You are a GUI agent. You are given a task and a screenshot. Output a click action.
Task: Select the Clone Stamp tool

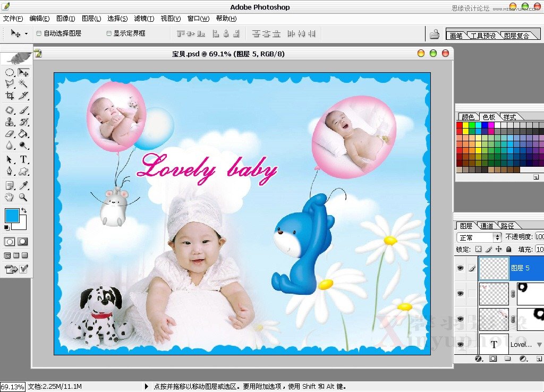coord(10,122)
